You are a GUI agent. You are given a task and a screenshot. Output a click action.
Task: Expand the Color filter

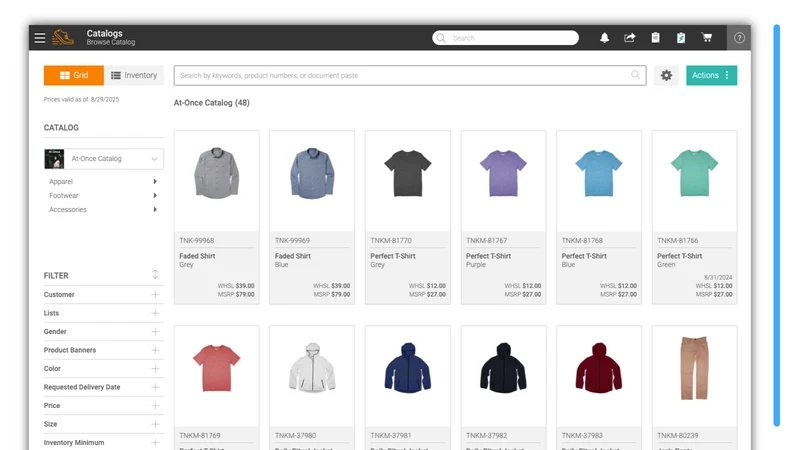(x=155, y=368)
